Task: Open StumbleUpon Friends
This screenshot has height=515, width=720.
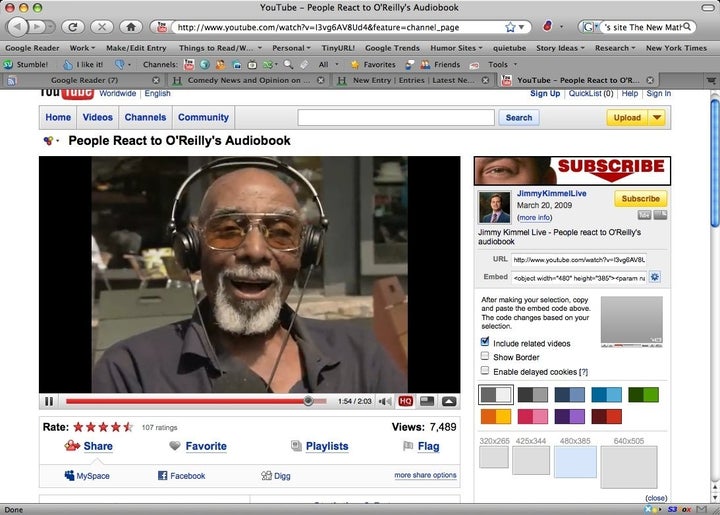Action: 440,65
